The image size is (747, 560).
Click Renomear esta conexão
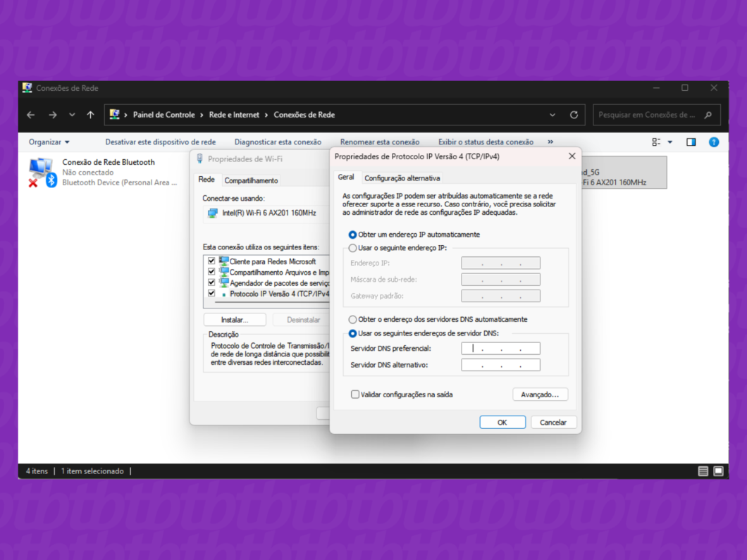(380, 142)
